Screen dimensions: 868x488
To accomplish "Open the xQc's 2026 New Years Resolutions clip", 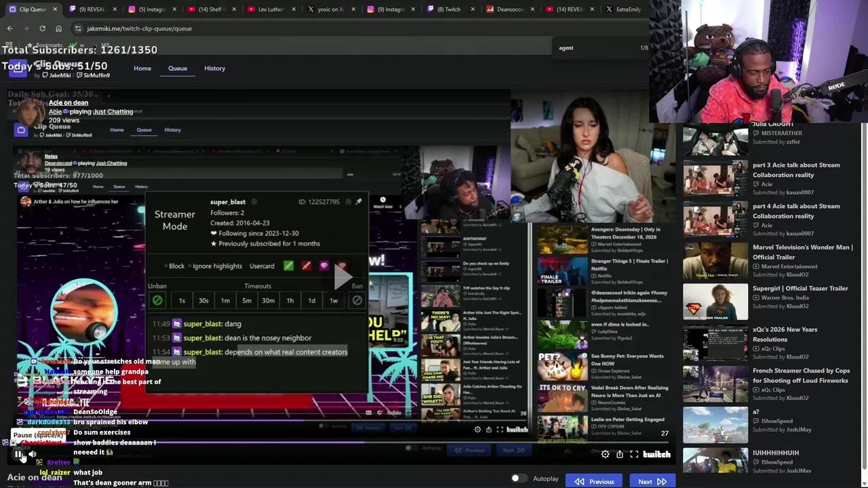I will click(x=785, y=334).
